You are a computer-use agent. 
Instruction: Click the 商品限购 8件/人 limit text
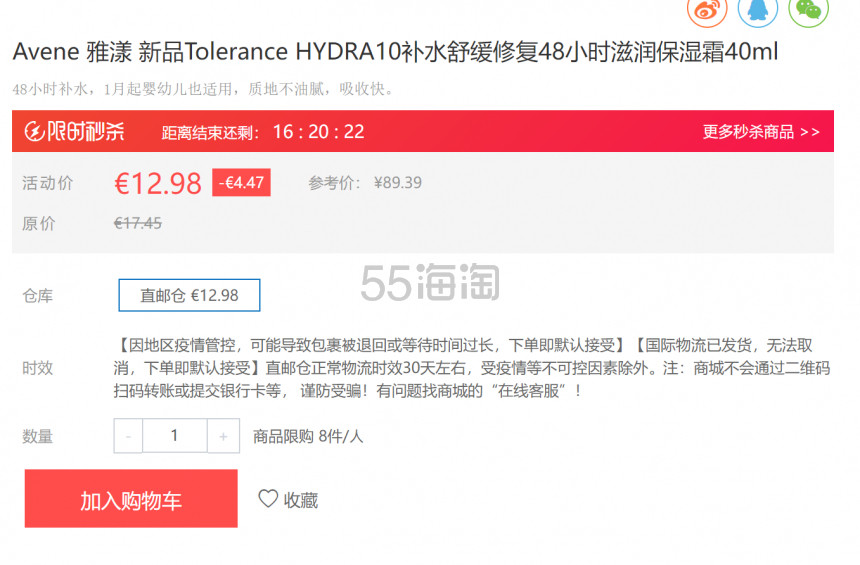[308, 437]
